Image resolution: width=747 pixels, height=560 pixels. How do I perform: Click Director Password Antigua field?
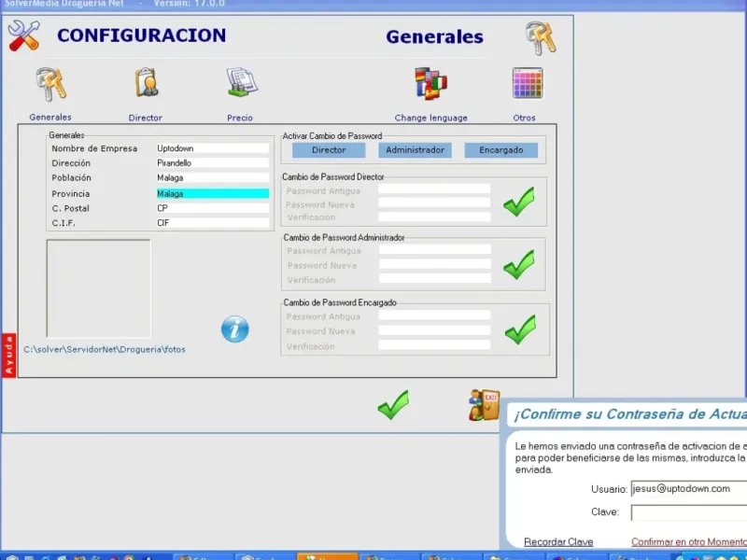434,189
